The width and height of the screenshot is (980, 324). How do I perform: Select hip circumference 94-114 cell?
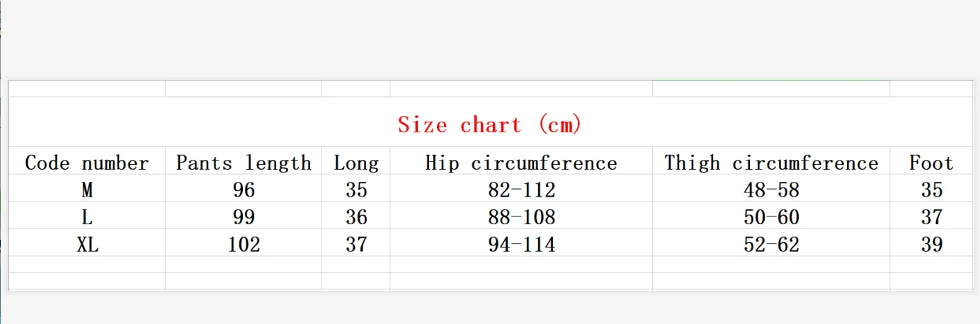[x=521, y=243]
